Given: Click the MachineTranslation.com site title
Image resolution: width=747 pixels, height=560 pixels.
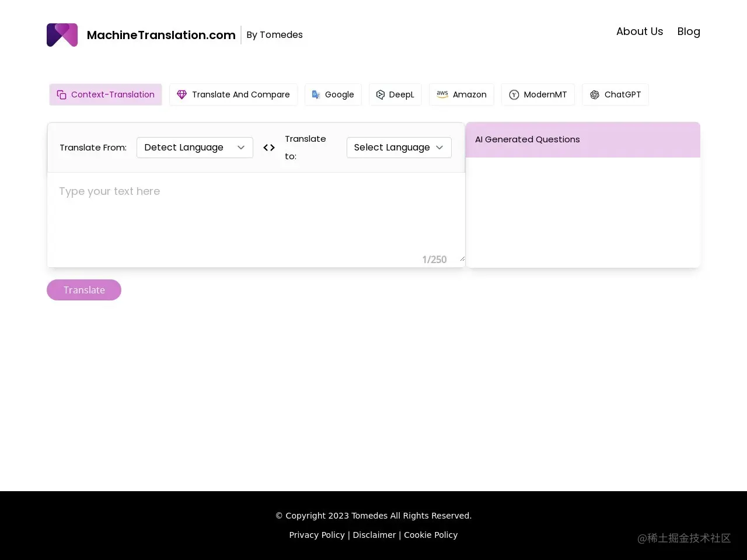Looking at the screenshot, I should [161, 35].
